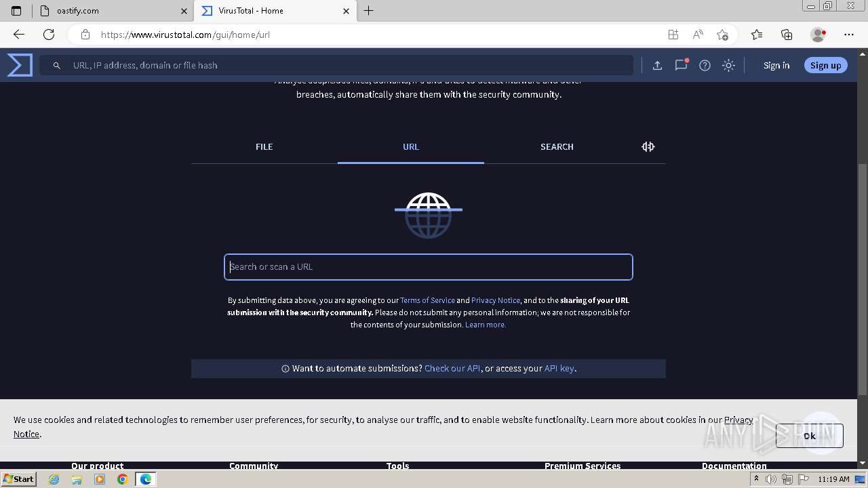
Task: Switch to the SEARCH tab
Action: pos(557,146)
